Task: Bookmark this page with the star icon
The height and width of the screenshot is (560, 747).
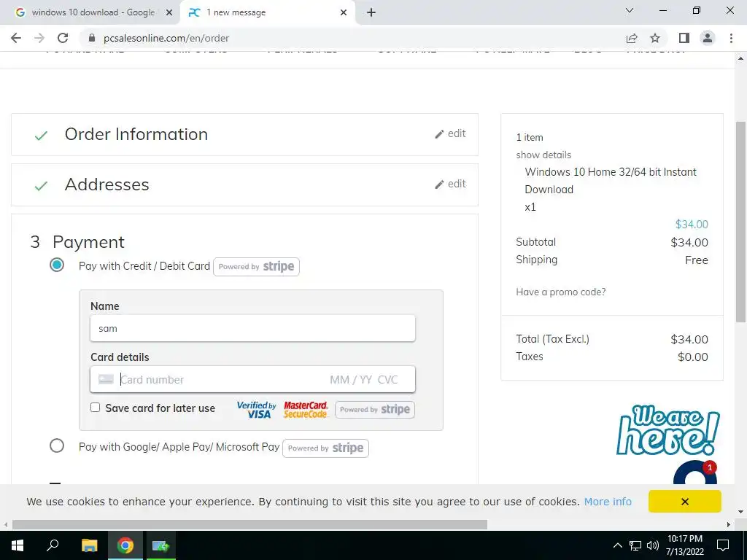Action: (x=655, y=38)
